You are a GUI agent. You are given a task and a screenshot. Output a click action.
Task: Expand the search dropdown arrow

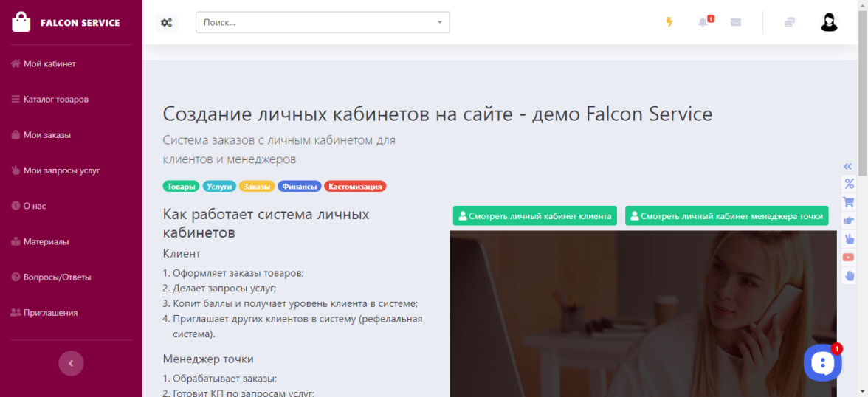coord(440,22)
